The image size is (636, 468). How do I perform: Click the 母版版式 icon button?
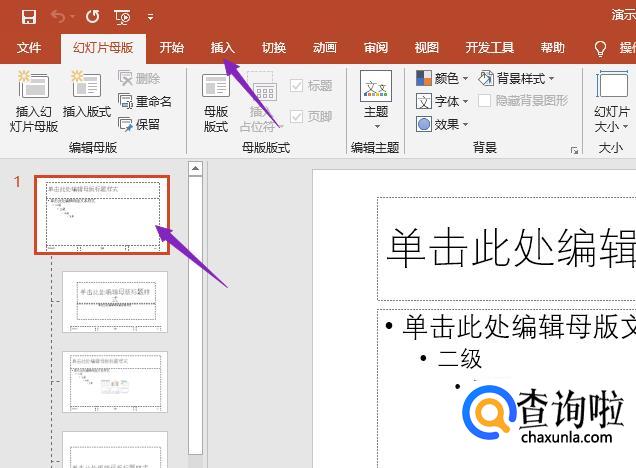click(x=216, y=103)
